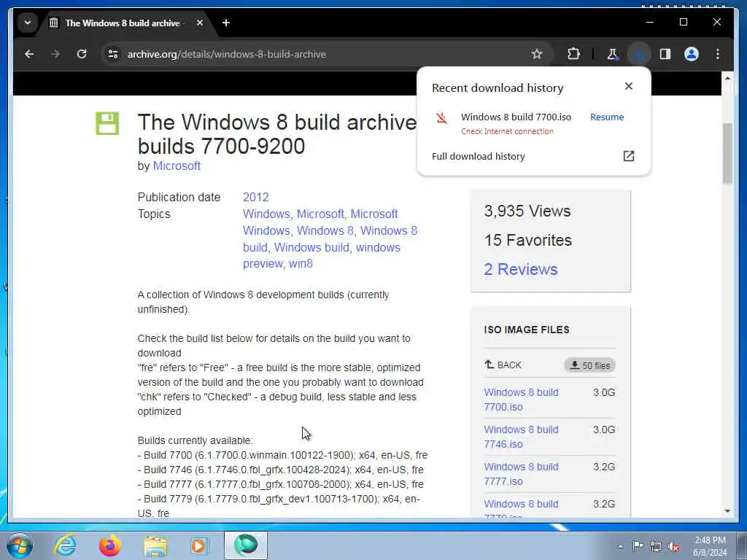Click the page scrollbar up arrow

click(727, 77)
